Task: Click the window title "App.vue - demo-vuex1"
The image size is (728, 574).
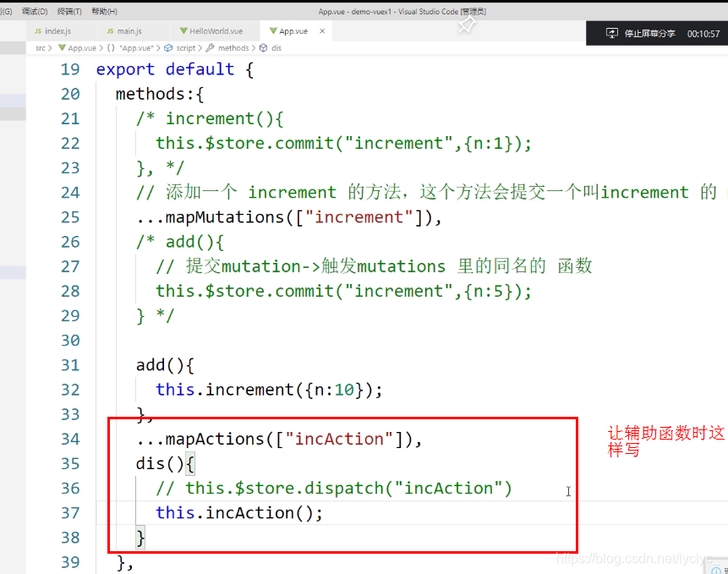Action: pos(355,12)
